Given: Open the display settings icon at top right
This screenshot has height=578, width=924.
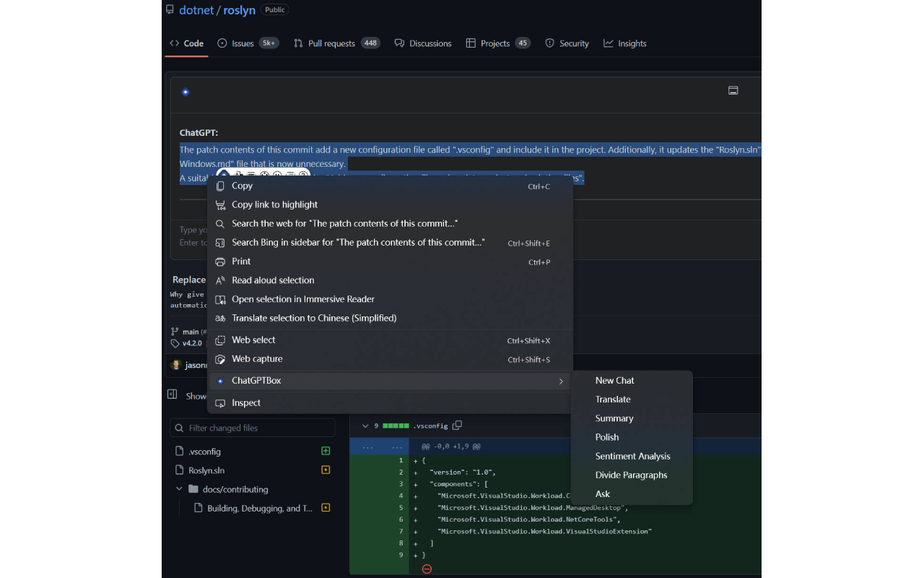Looking at the screenshot, I should point(733,90).
